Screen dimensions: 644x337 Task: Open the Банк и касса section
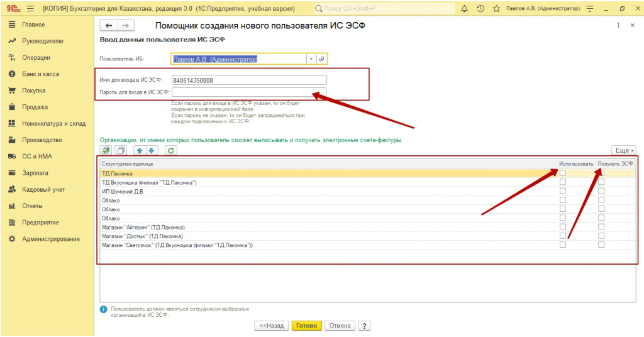pos(40,74)
